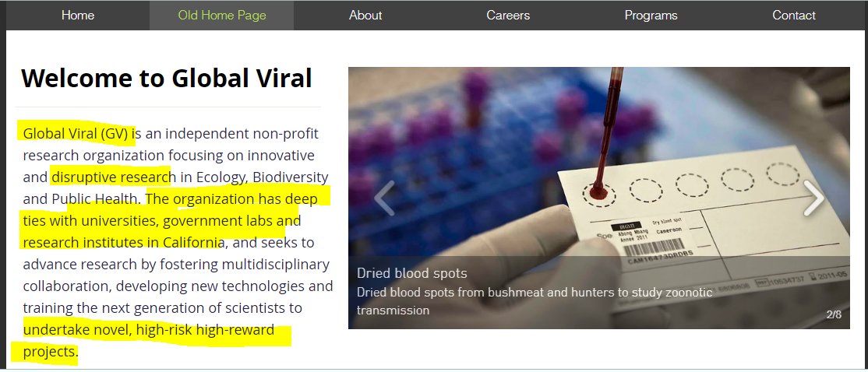Click the highlighted 'Global Viral (GV)' text
The image size is (868, 372).
(x=76, y=133)
